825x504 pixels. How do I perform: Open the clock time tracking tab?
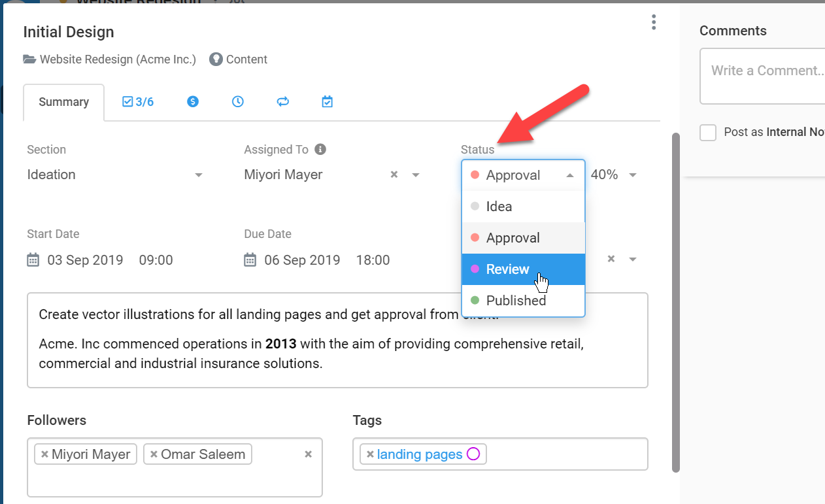pyautogui.click(x=238, y=102)
